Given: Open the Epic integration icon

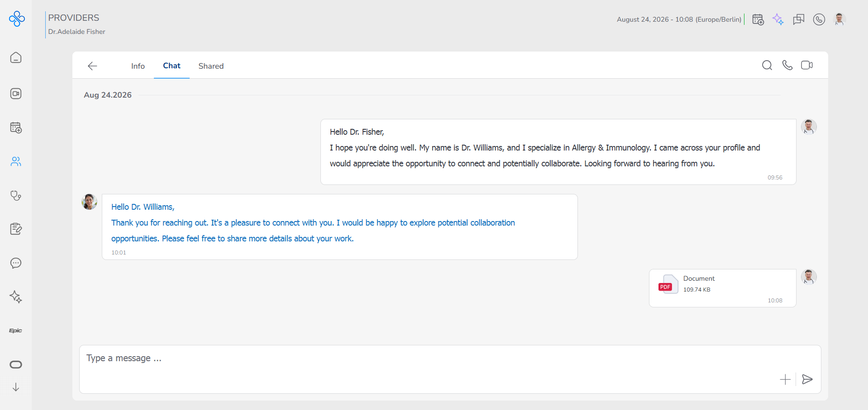Looking at the screenshot, I should (16, 331).
